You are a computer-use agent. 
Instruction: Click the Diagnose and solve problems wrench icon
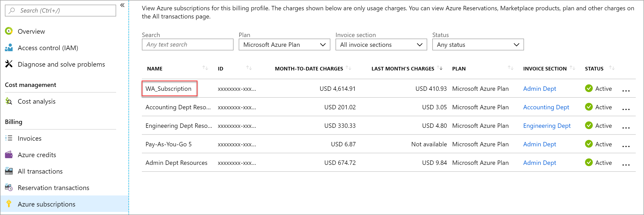[9, 64]
